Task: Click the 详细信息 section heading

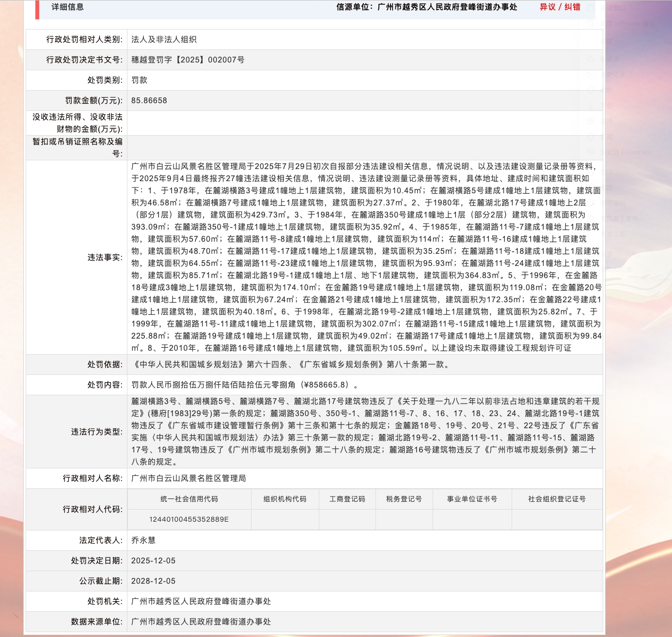Action: (67, 7)
